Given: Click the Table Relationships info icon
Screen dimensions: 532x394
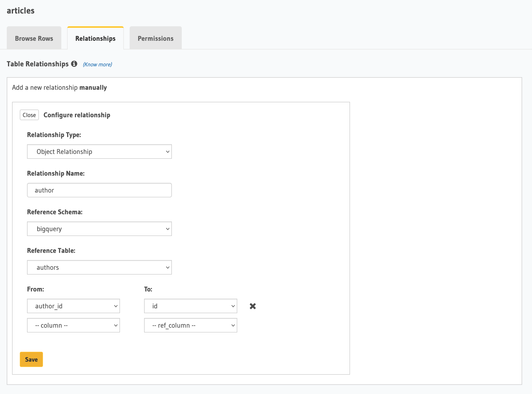Looking at the screenshot, I should [x=74, y=64].
